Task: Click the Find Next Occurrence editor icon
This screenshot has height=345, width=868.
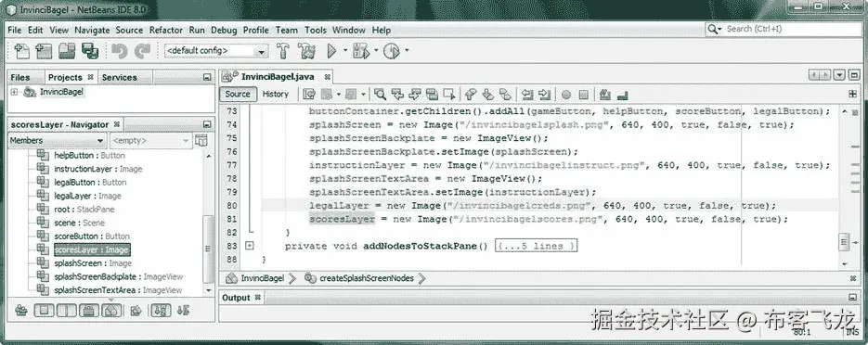Action: [415, 95]
